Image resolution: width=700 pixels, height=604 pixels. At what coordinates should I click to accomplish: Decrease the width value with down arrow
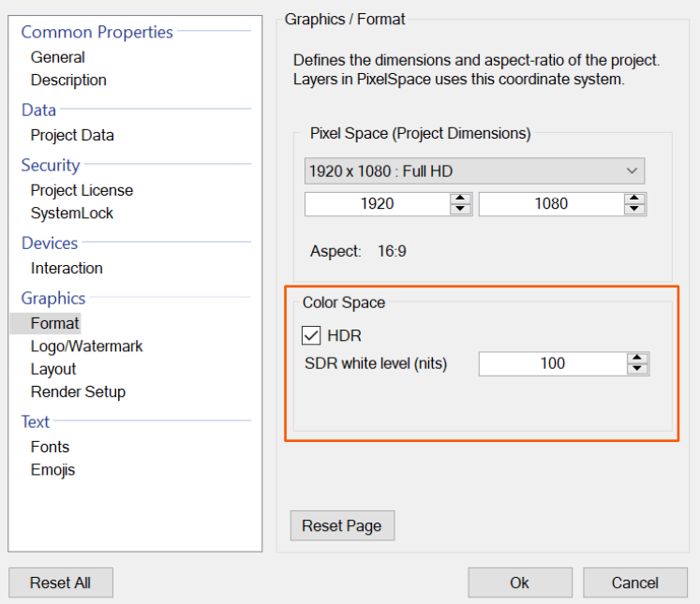(x=460, y=210)
